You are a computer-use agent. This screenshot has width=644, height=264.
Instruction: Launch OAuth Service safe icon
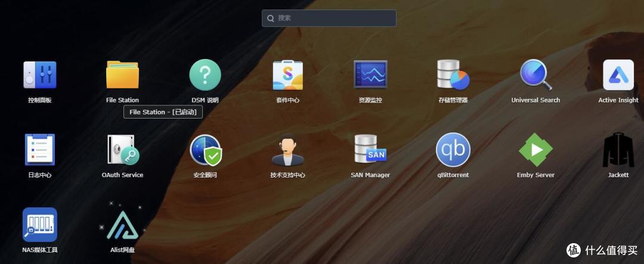tap(123, 150)
